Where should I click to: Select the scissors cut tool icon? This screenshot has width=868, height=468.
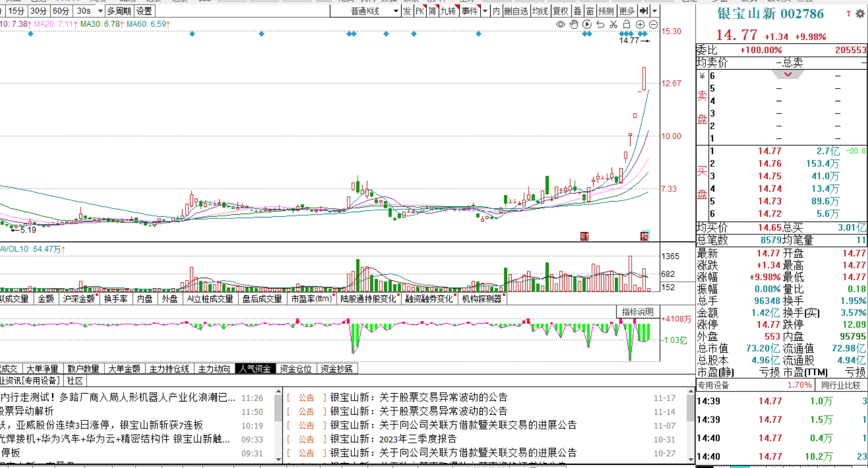pyautogui.click(x=613, y=24)
